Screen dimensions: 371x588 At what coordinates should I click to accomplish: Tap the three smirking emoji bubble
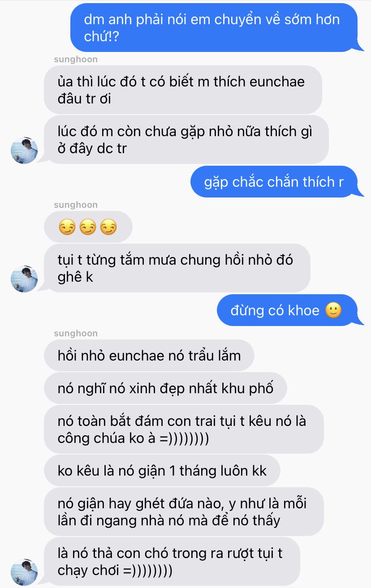click(x=88, y=227)
